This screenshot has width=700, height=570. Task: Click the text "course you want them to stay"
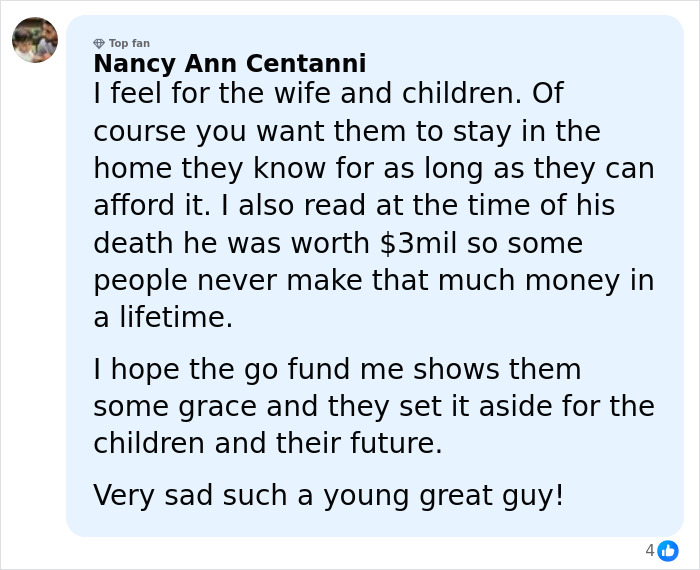coord(297,132)
